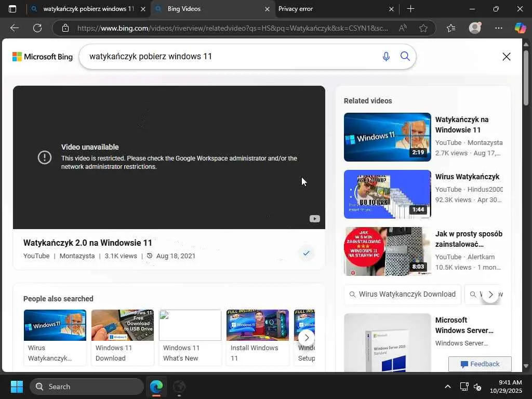Image resolution: width=532 pixels, height=399 pixels.
Task: Advance the People also searched carousel
Action: [x=307, y=338]
